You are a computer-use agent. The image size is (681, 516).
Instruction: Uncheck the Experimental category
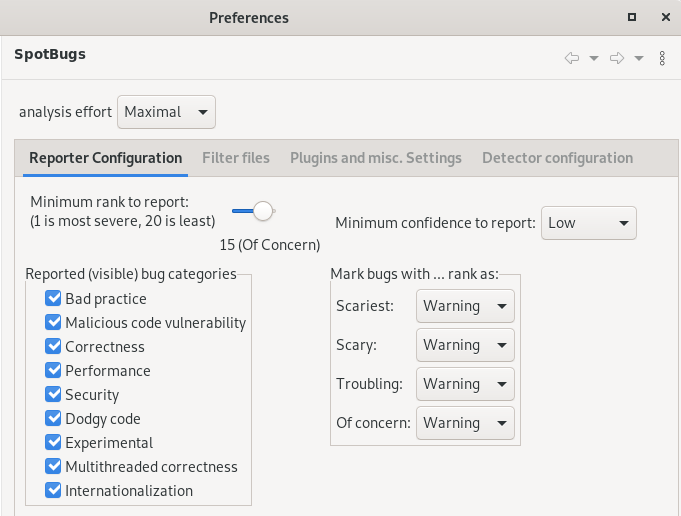53,442
